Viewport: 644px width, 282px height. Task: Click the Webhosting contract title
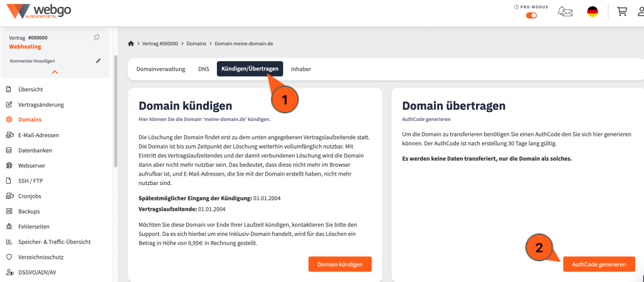pyautogui.click(x=25, y=47)
